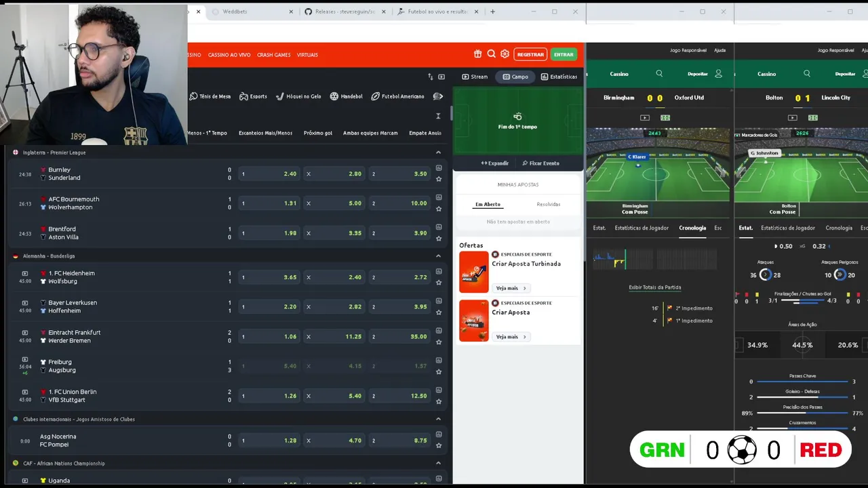This screenshot has height=488, width=868.
Task: Open the gift promotions icon in red header
Action: (477, 54)
